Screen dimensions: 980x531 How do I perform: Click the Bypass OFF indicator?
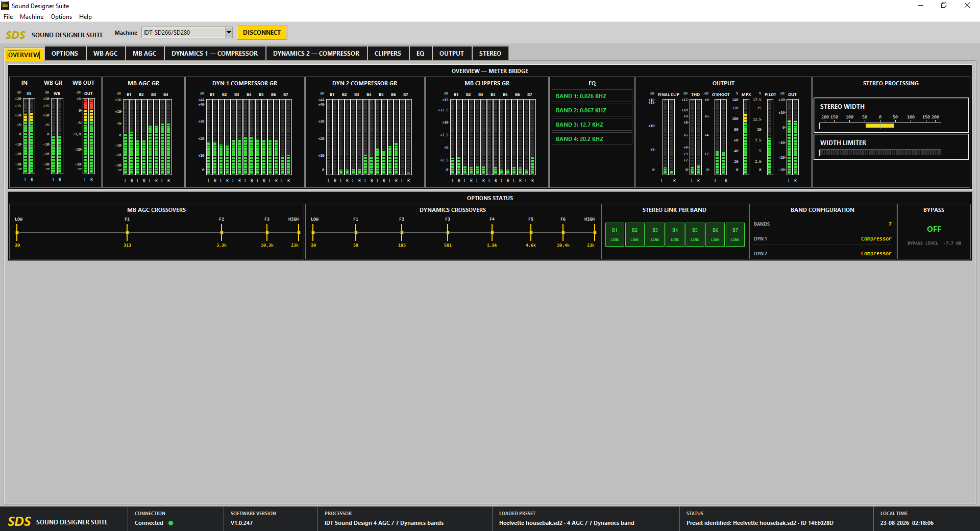(x=934, y=229)
